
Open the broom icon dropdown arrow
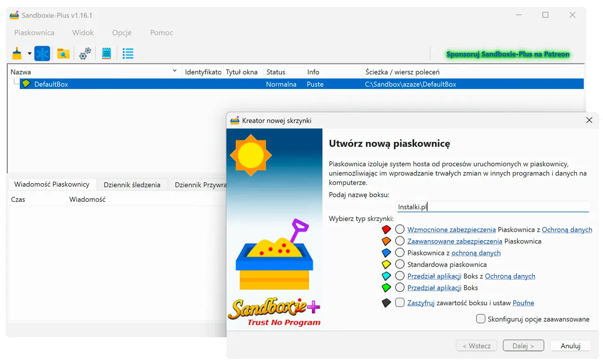pos(29,53)
